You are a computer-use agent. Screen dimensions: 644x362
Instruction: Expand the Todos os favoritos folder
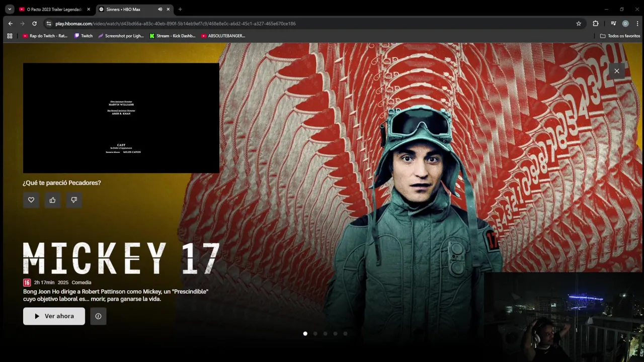click(620, 36)
